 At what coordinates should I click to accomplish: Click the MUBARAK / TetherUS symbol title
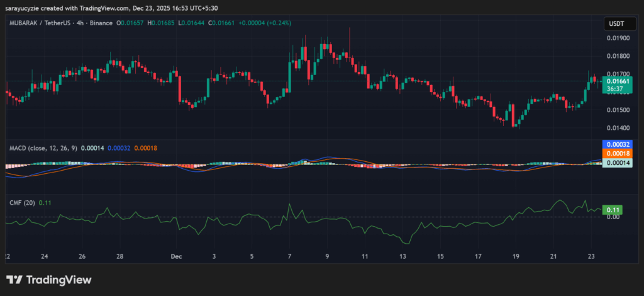pos(41,23)
